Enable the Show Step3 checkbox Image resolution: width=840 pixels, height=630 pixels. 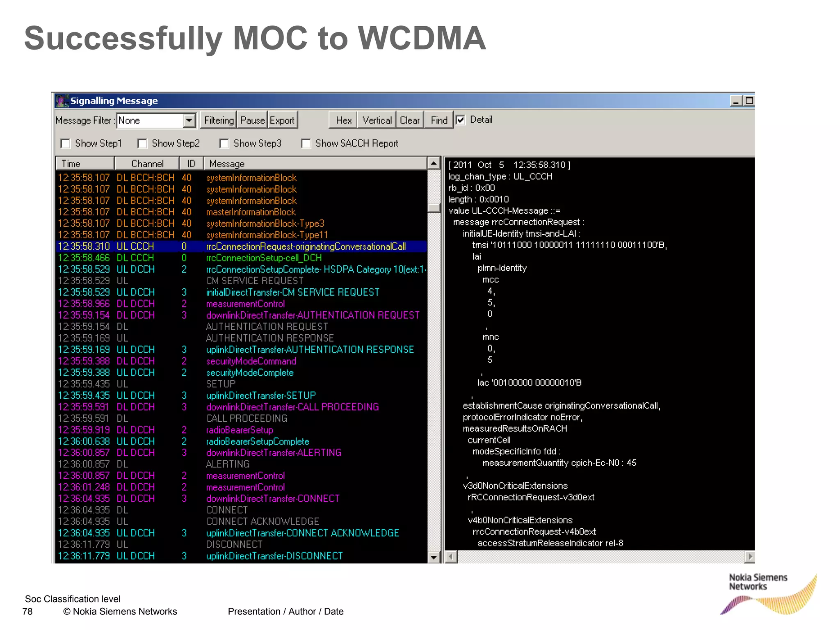point(224,144)
